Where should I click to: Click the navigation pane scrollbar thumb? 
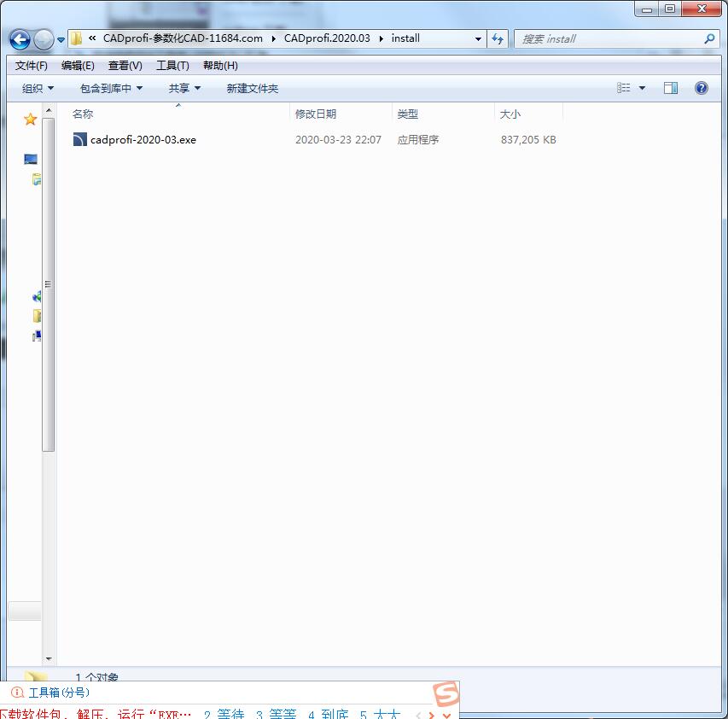[x=49, y=284]
